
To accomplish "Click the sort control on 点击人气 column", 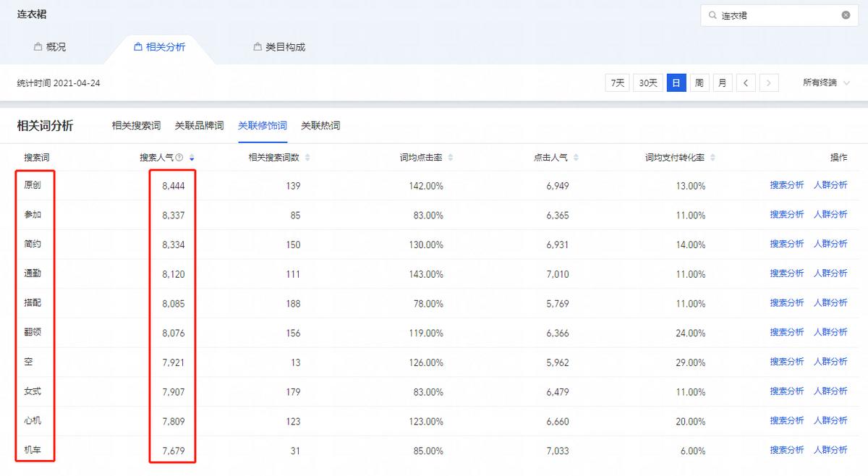I will (x=575, y=156).
